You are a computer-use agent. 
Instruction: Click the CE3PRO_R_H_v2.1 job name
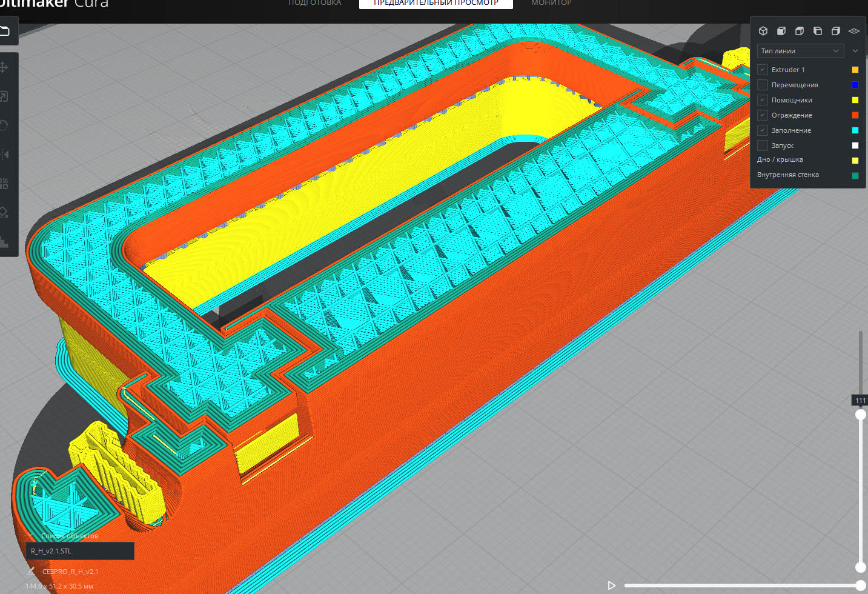(70, 572)
